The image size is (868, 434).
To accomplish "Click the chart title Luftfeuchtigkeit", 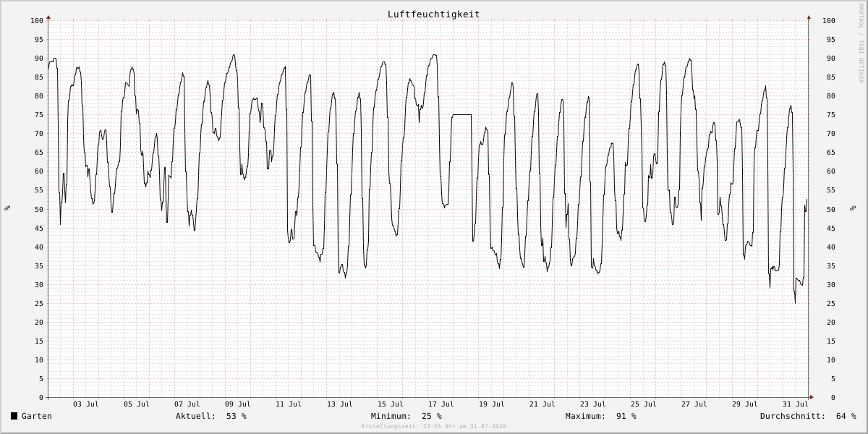I will (433, 14).
